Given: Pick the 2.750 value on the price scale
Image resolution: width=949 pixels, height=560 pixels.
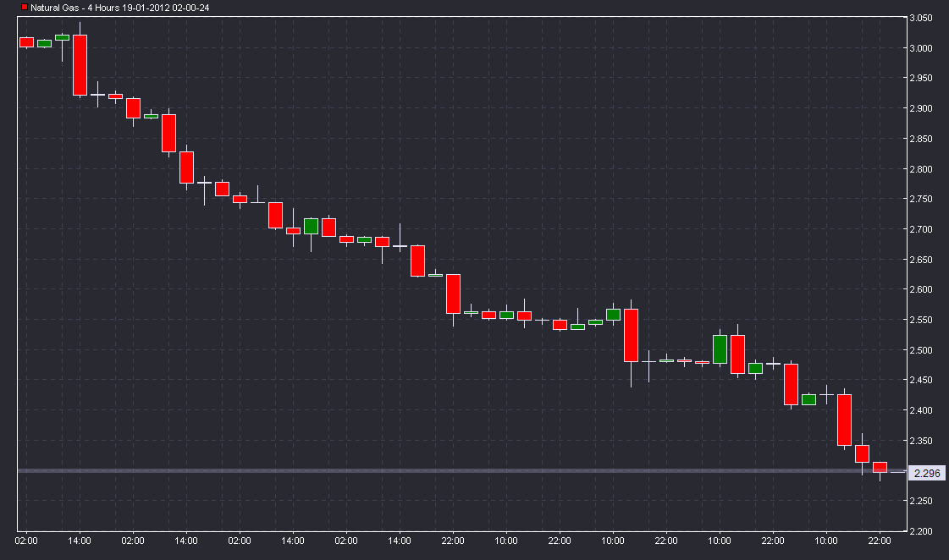Looking at the screenshot, I should (921, 199).
